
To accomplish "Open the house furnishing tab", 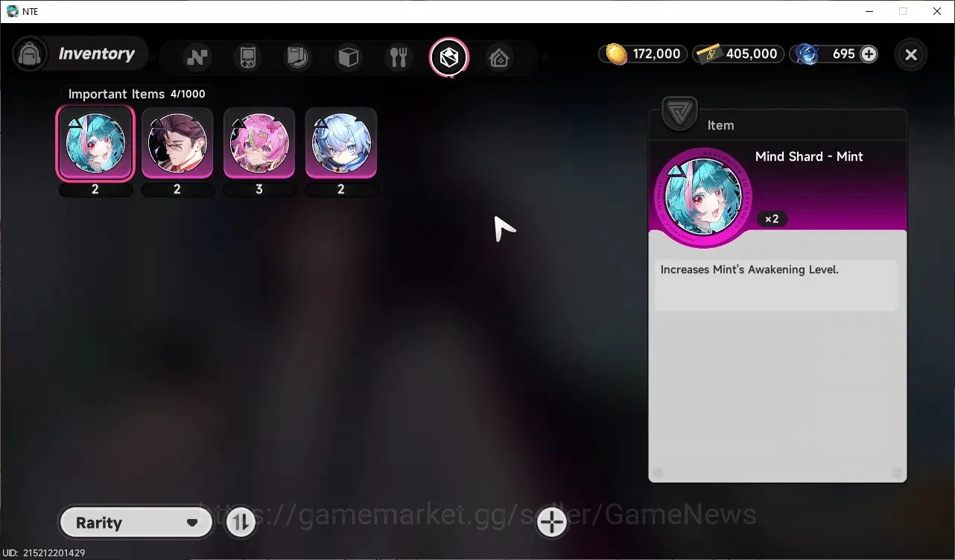I will [x=499, y=57].
